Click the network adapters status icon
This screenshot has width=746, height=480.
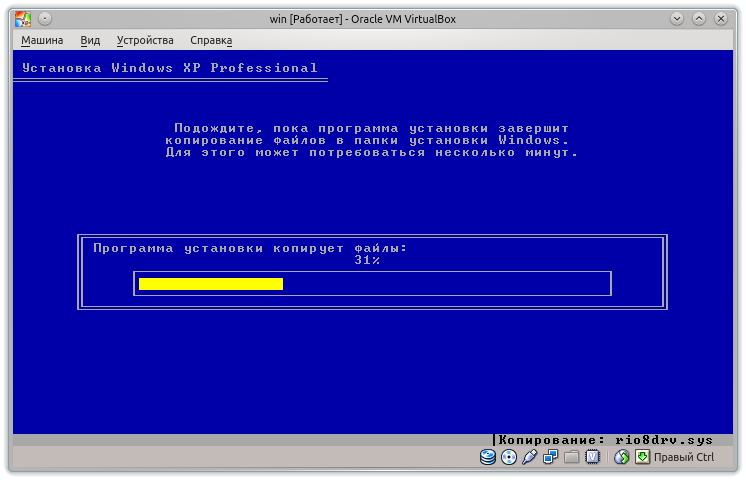click(550, 457)
